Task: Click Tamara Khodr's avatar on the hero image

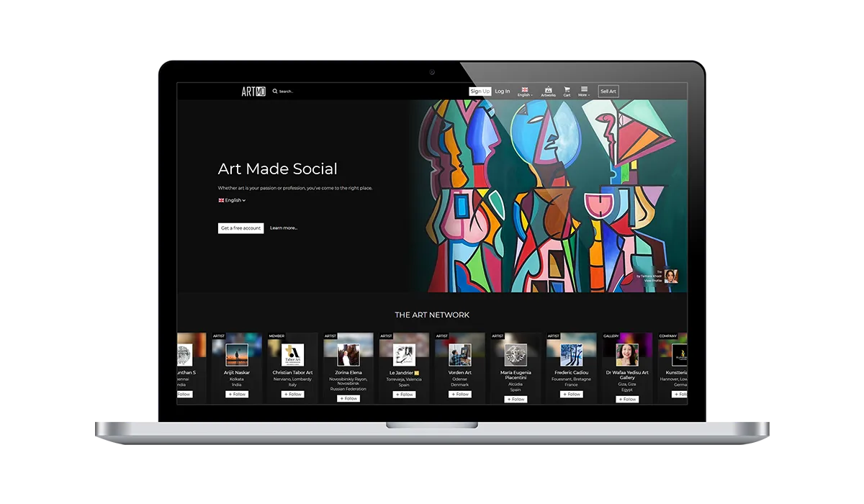Action: click(670, 276)
